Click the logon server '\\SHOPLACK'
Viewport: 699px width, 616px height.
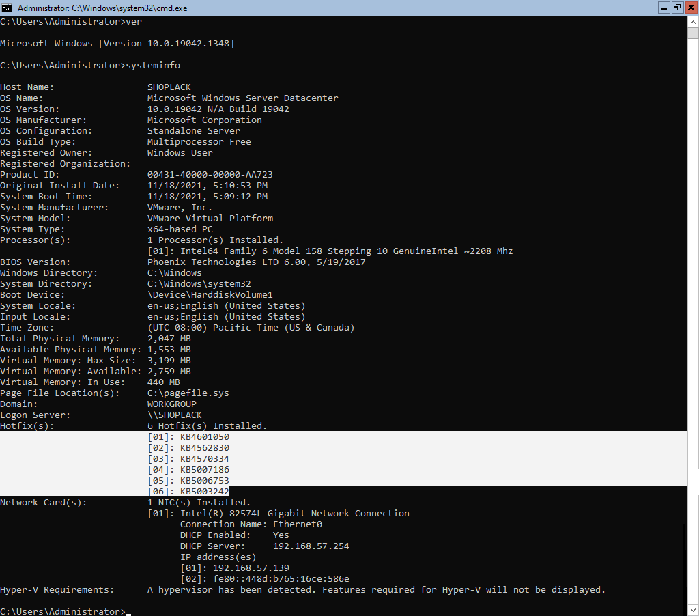point(175,415)
